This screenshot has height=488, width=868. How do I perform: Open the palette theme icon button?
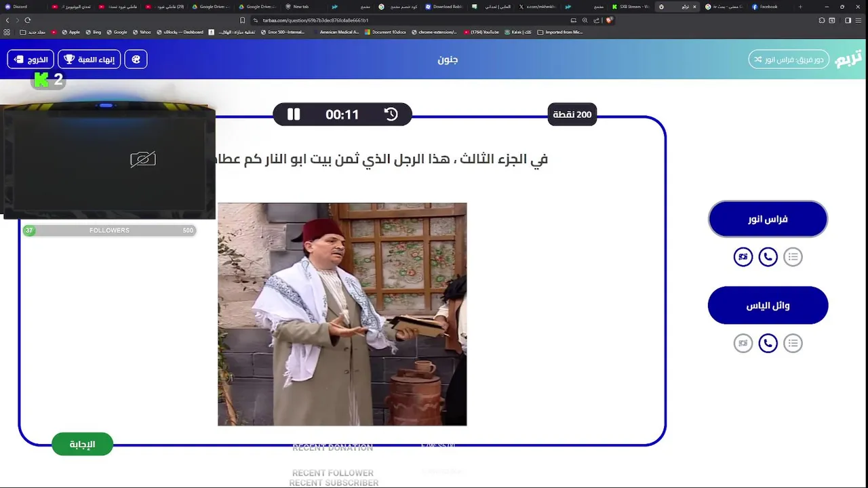(136, 60)
